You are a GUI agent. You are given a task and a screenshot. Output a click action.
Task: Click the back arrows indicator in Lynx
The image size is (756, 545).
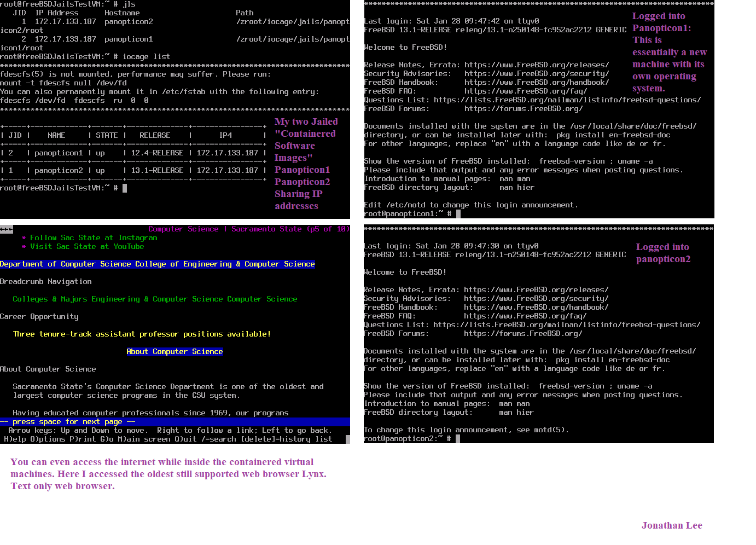6,229
